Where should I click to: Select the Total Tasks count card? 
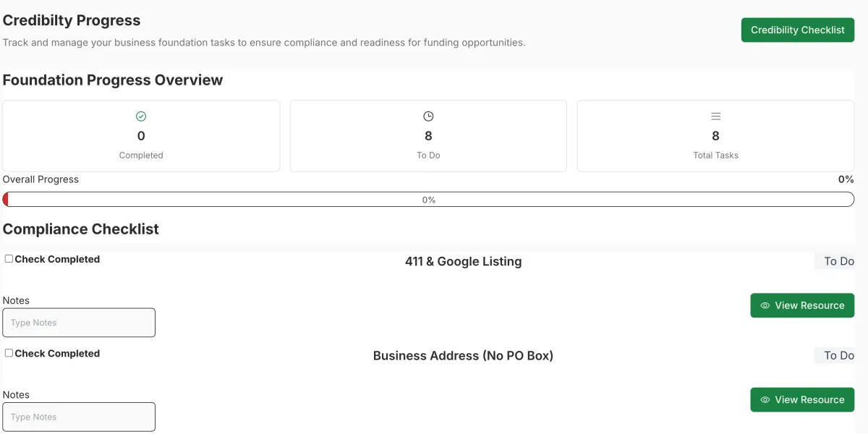coord(715,136)
